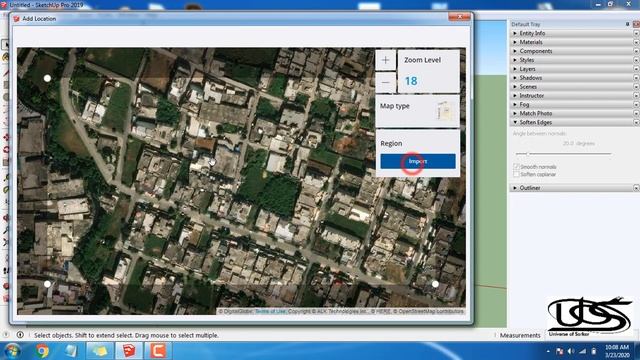Close the Entity Info panel using its X
This screenshot has height=360, width=640.
(x=636, y=33)
